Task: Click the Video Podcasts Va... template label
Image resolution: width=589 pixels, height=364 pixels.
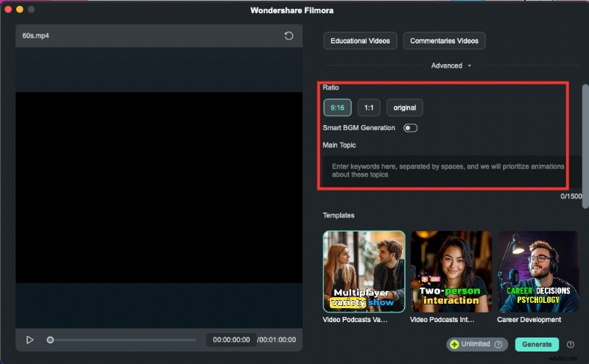Action: (x=355, y=320)
